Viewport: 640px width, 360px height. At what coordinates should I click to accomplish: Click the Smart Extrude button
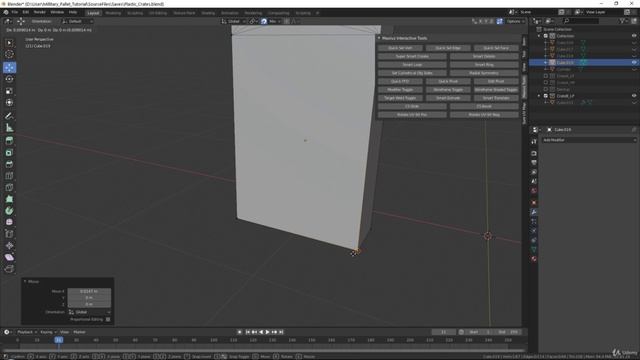tap(448, 98)
